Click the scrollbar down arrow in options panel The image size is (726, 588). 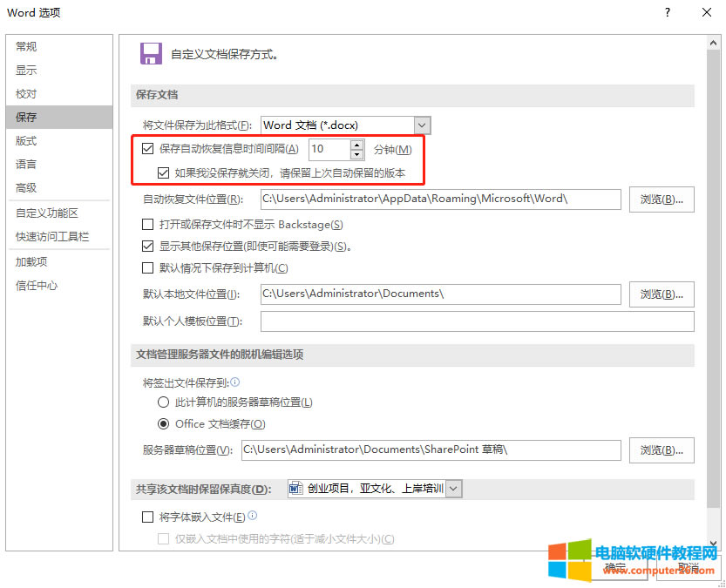712,544
